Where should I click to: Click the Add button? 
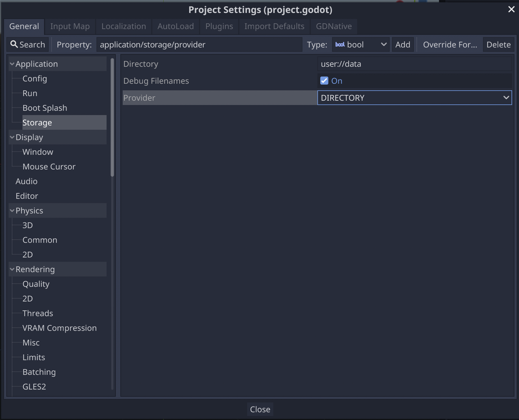(x=403, y=45)
